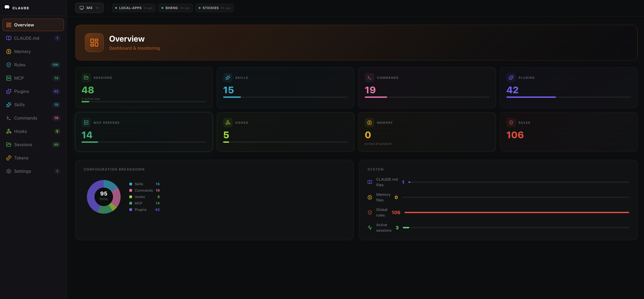Image resolution: width=644 pixels, height=299 pixels.
Task: Click the terminal icon on Commands card
Action: click(369, 78)
